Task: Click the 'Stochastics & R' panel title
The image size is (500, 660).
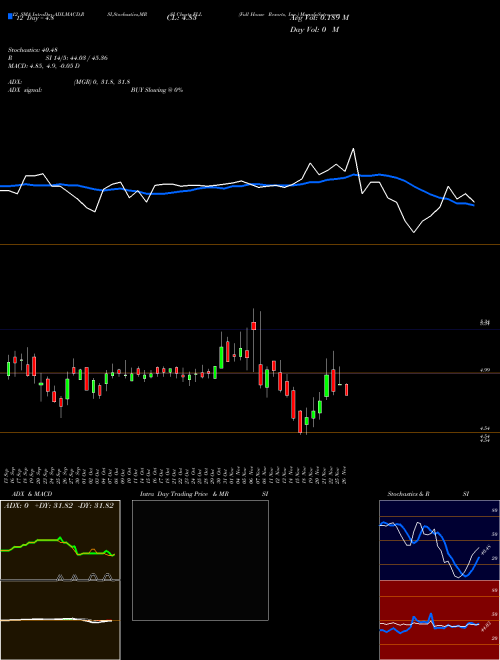Action: (409, 494)
